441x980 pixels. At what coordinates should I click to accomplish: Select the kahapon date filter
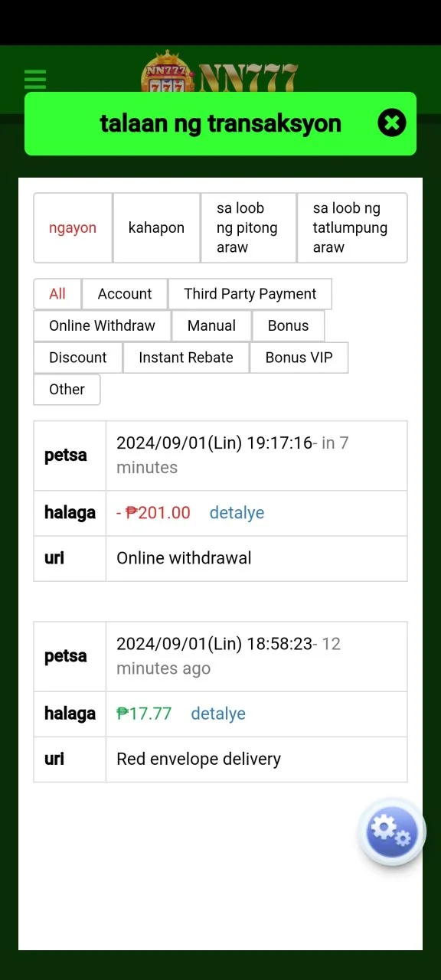tap(156, 228)
